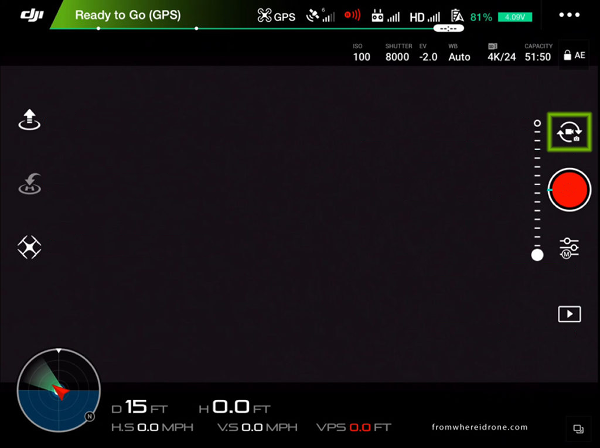Viewport: 600px width, 448px height.
Task: Open obstacle sensing status (red radar icon)
Action: coord(352,15)
